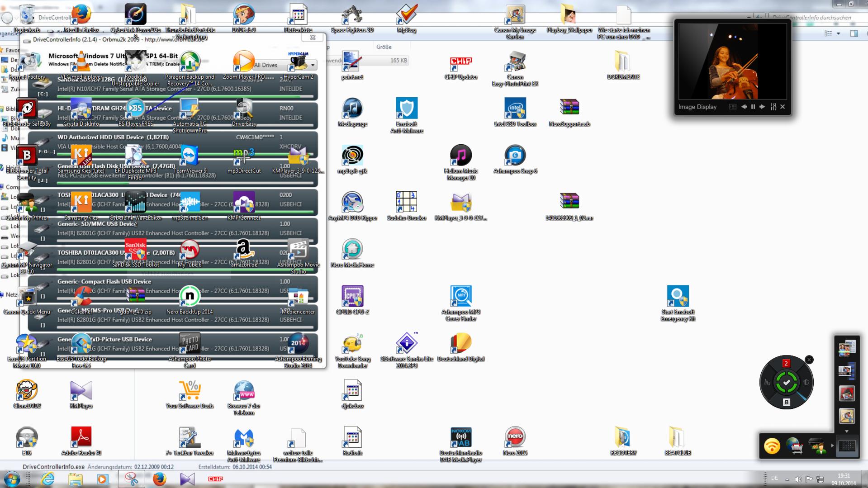Open the Canon My Image Garden shortcut
The width and height of the screenshot is (868, 488).
[x=515, y=21]
